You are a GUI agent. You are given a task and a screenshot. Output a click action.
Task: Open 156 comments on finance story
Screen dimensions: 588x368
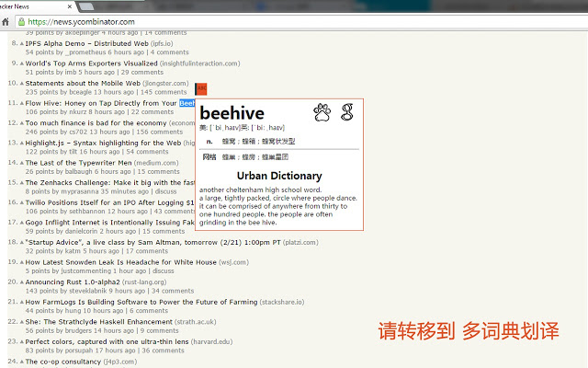click(x=159, y=132)
